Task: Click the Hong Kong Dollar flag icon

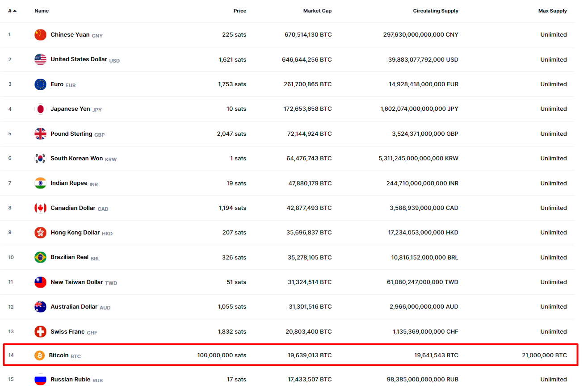Action: pos(40,233)
